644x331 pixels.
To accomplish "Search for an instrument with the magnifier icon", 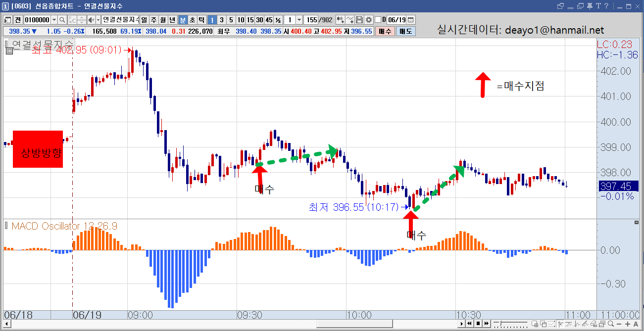I will tap(62, 20).
